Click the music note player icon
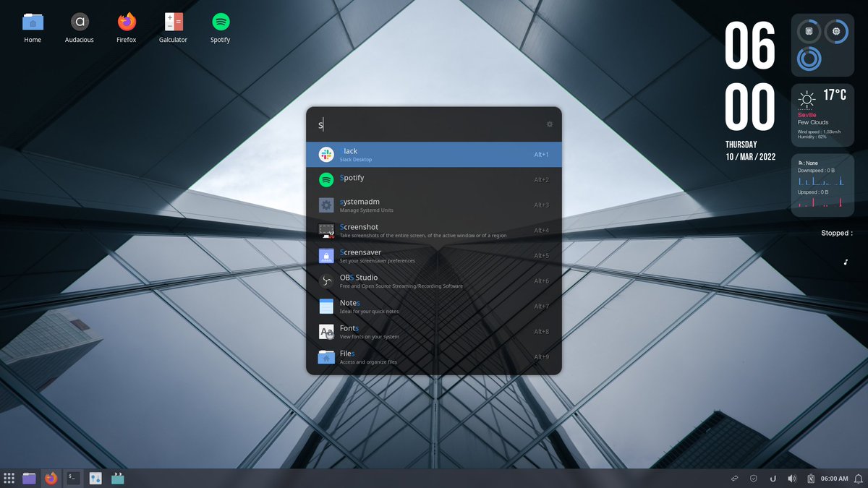Viewport: 868px width, 488px height. click(845, 262)
